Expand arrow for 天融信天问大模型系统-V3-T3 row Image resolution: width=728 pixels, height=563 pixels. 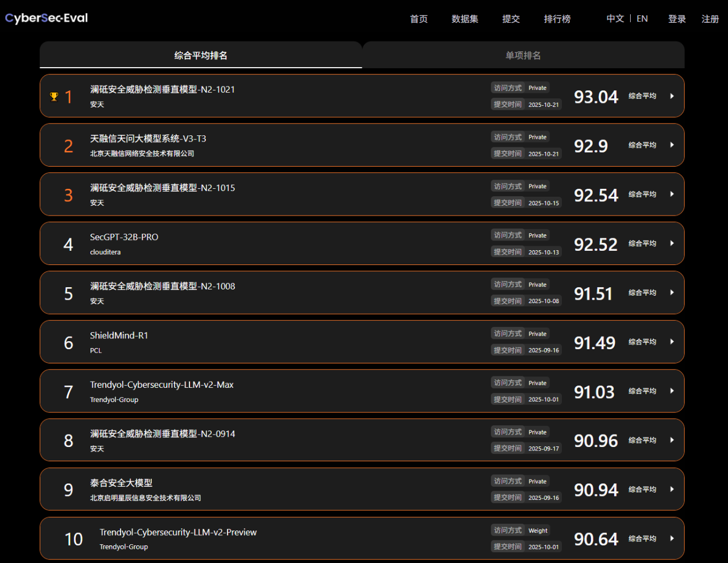pos(672,145)
